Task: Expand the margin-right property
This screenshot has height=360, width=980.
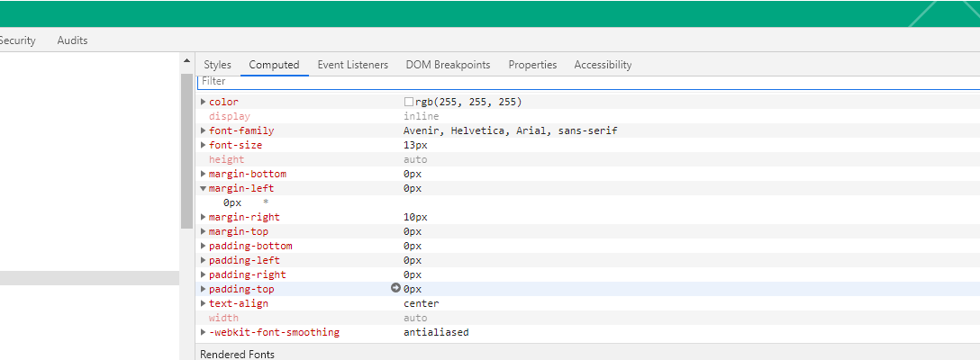Action: coord(204,217)
